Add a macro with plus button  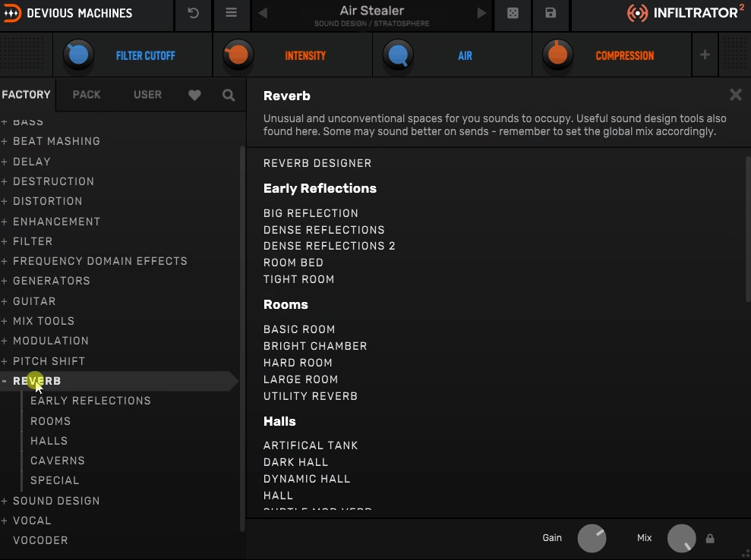[x=705, y=55]
